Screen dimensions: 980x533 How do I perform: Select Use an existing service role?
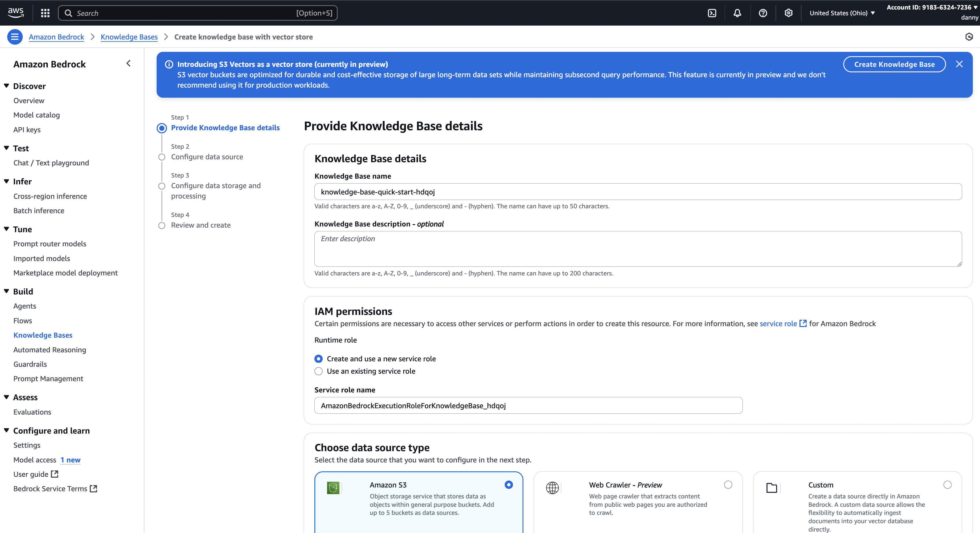click(x=319, y=371)
